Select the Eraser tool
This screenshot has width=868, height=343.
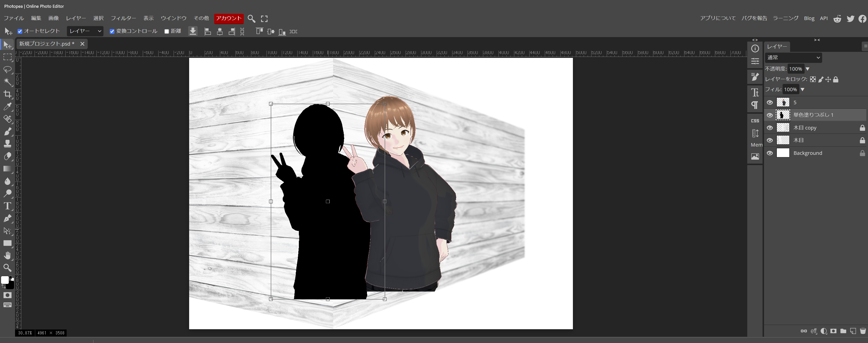(x=8, y=156)
